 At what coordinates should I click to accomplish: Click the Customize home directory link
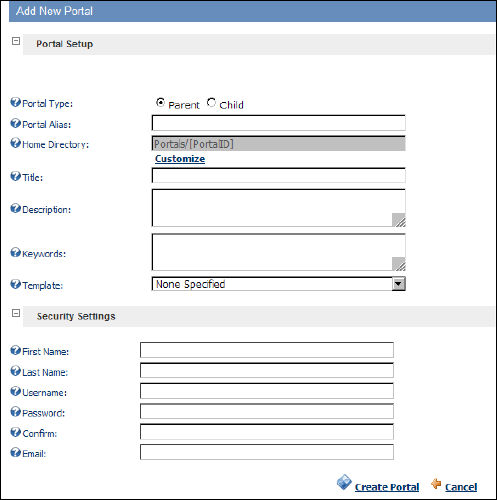click(180, 159)
